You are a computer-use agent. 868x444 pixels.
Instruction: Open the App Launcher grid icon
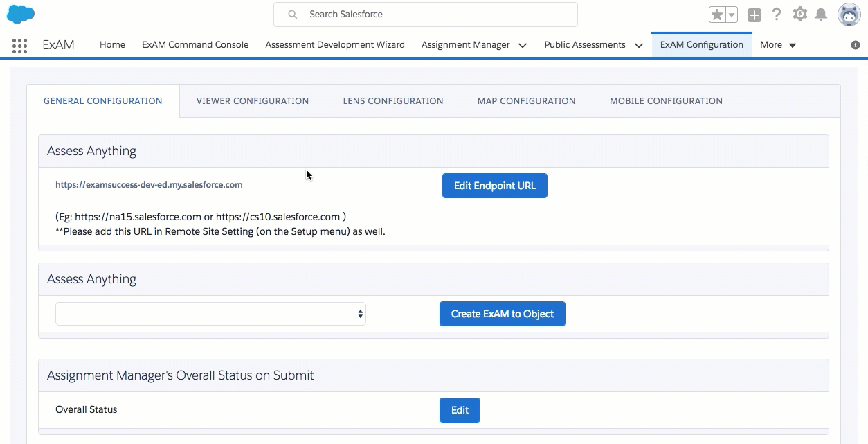tap(19, 46)
